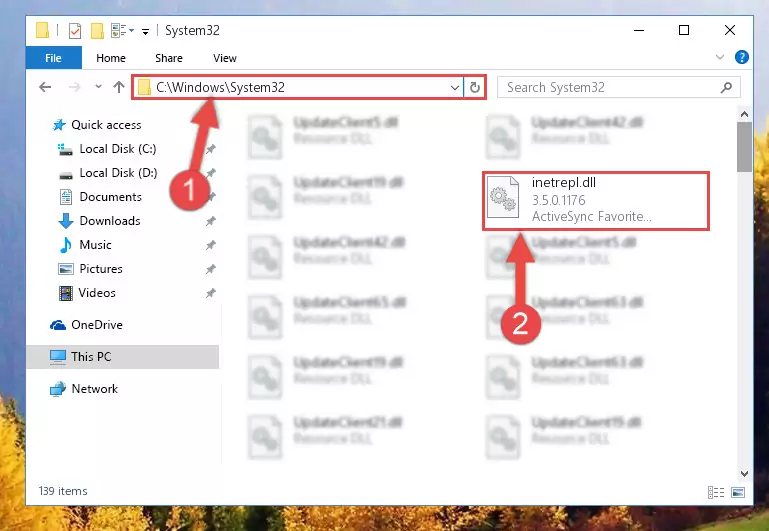Open the Pictures folder in sidebar
Screen dimensions: 769x531
101,269
